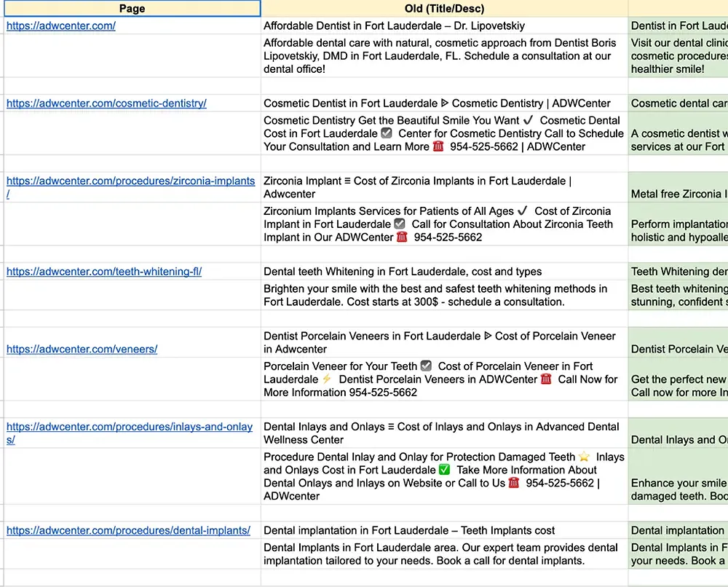This screenshot has width=728, height=587.
Task: Click the description cell mentioning Boris Lipovetskiy, DMD
Action: pyautogui.click(x=444, y=56)
